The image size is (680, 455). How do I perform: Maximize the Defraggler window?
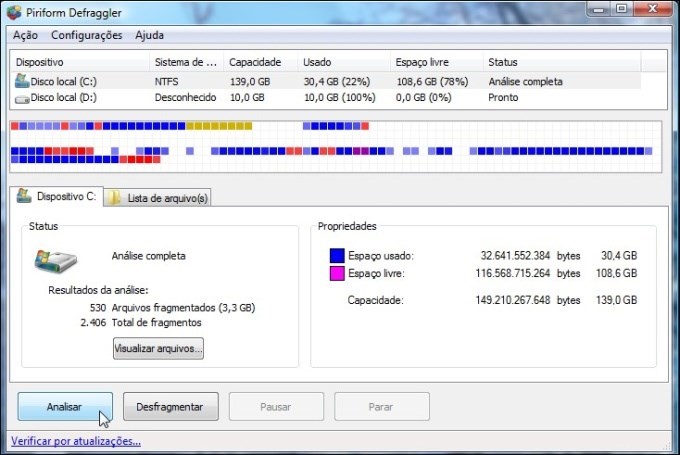[621, 9]
